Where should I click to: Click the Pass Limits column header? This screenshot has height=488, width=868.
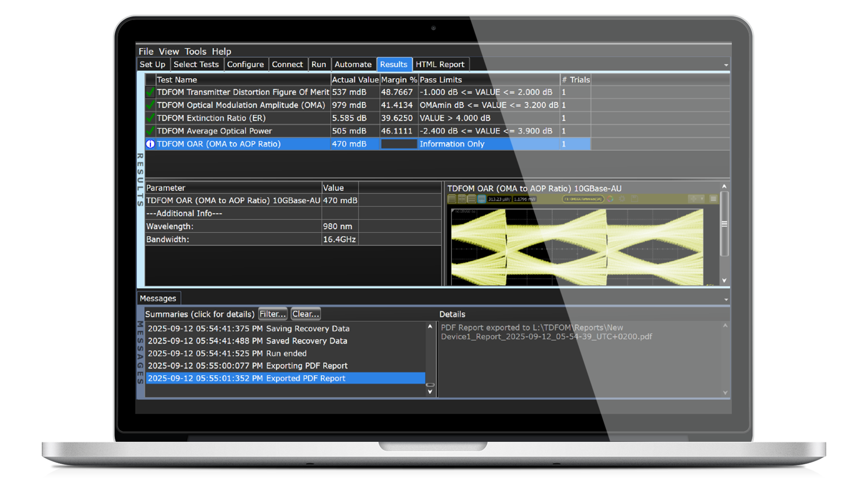click(x=489, y=80)
